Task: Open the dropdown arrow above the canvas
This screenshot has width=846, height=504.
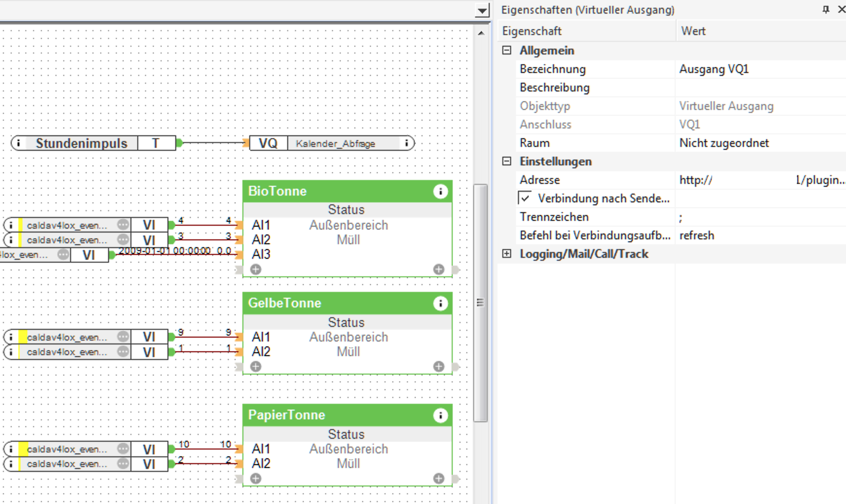Action: pos(482,10)
